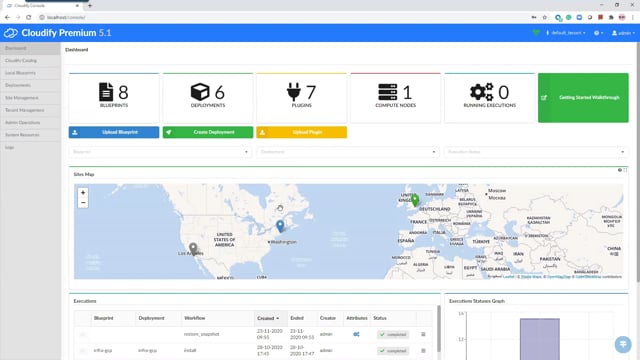Open Tenant Management in the sidebar

[x=31, y=110]
